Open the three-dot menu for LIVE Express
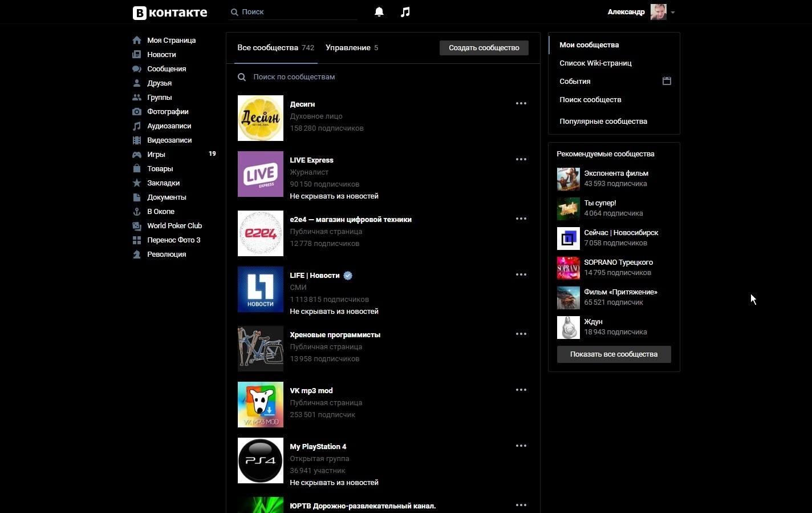 coord(521,159)
